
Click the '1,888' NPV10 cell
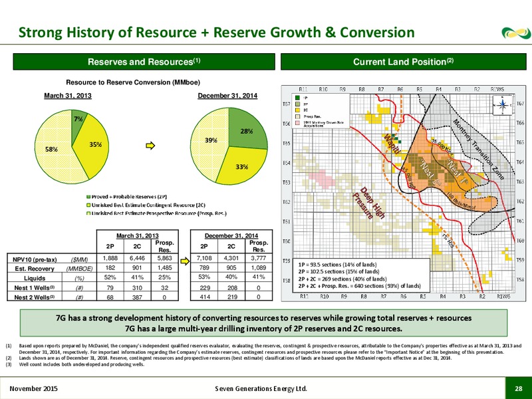tap(110, 258)
